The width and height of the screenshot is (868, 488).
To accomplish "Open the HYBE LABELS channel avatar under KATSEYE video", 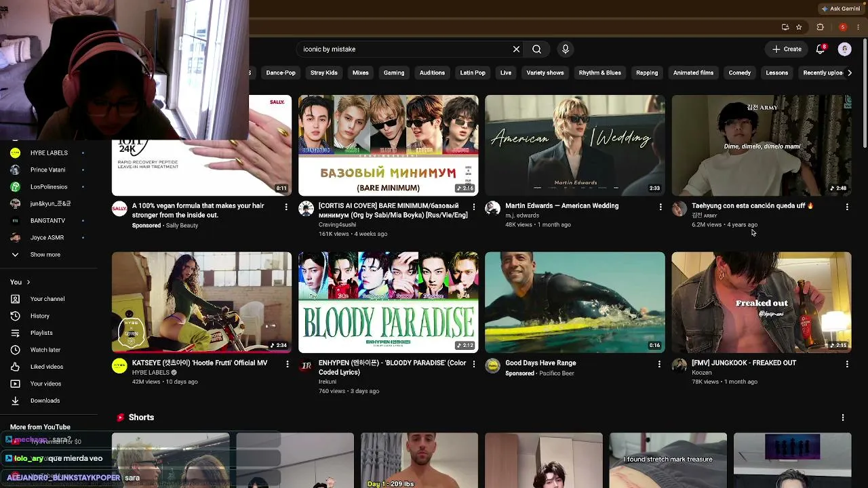I will click(119, 366).
